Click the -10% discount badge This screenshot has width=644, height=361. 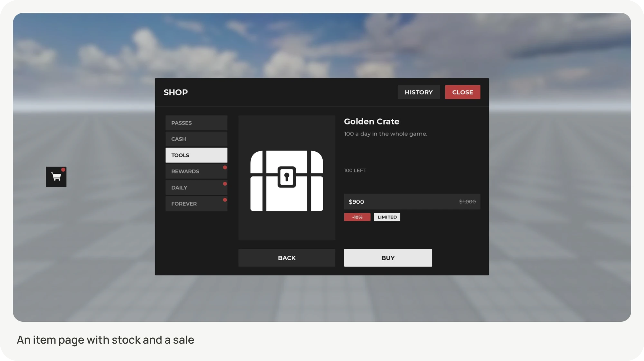pyautogui.click(x=357, y=217)
